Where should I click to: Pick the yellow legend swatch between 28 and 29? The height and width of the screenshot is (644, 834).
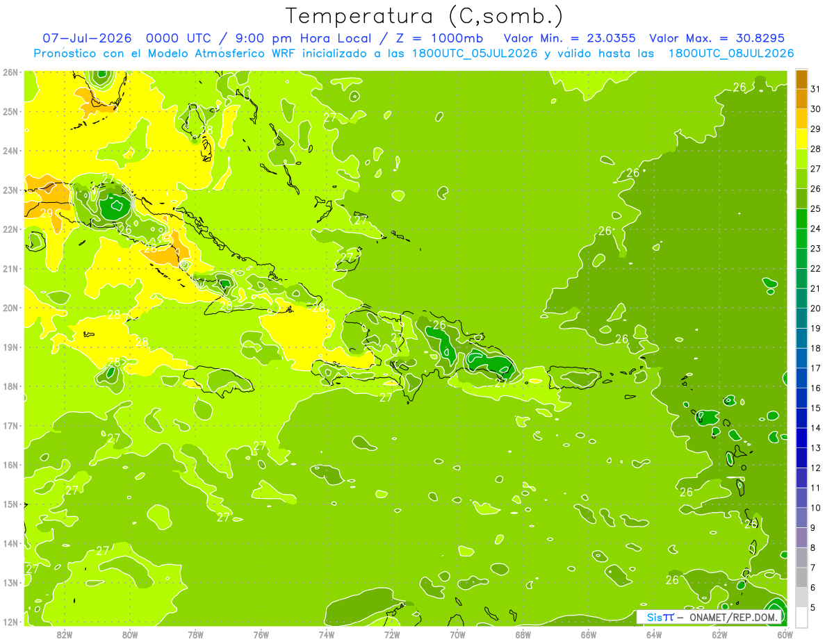tap(801, 138)
